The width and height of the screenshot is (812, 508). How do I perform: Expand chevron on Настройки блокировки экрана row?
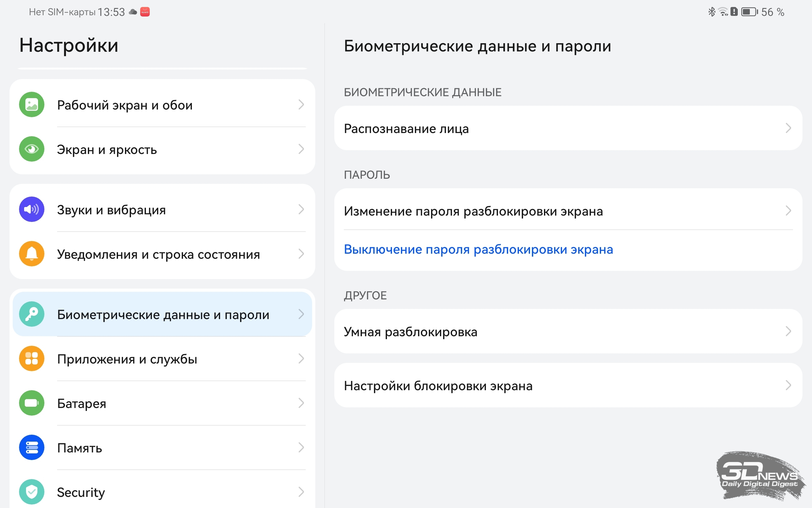click(x=788, y=385)
